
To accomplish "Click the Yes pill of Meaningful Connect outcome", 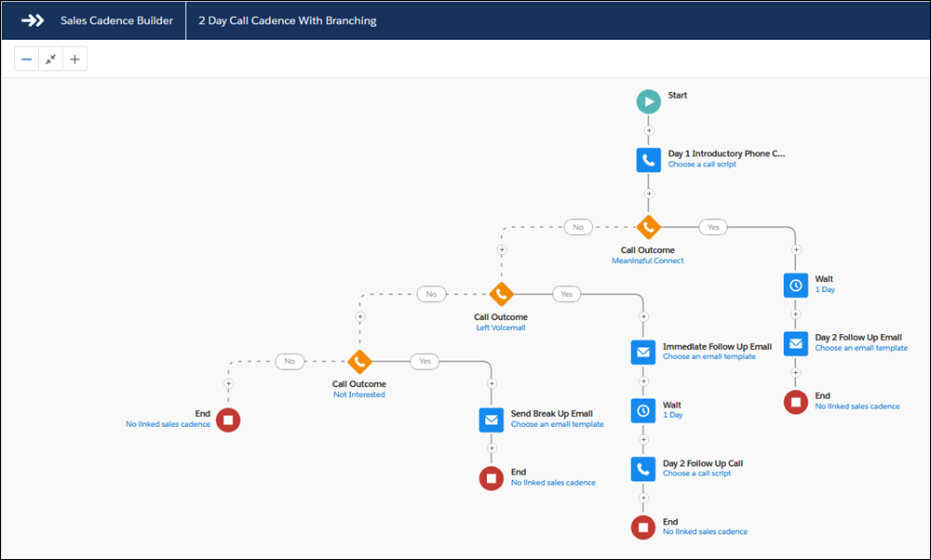I will 713,227.
